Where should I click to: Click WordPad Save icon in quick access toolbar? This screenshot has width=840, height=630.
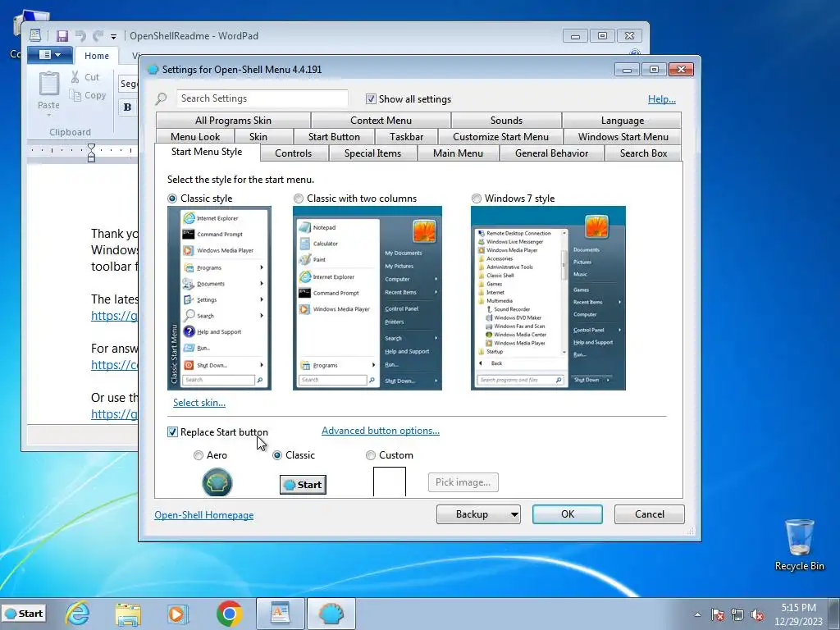(x=62, y=36)
